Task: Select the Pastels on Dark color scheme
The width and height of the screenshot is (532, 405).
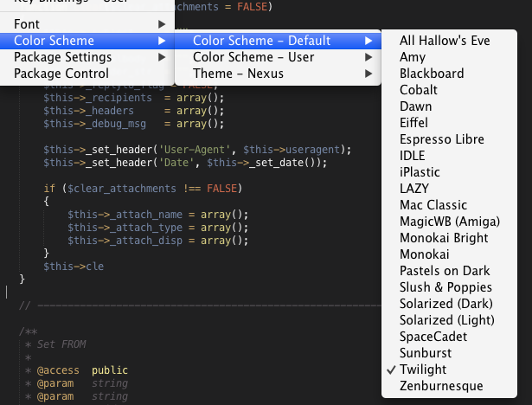Action: tap(449, 271)
